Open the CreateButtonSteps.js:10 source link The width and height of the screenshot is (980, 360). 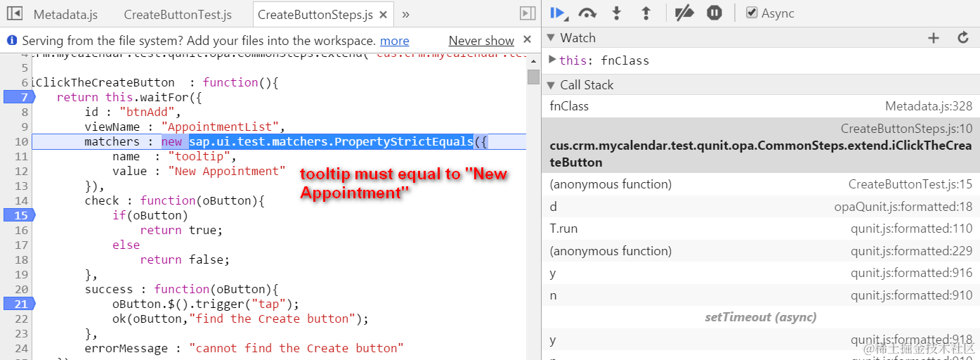(x=907, y=129)
